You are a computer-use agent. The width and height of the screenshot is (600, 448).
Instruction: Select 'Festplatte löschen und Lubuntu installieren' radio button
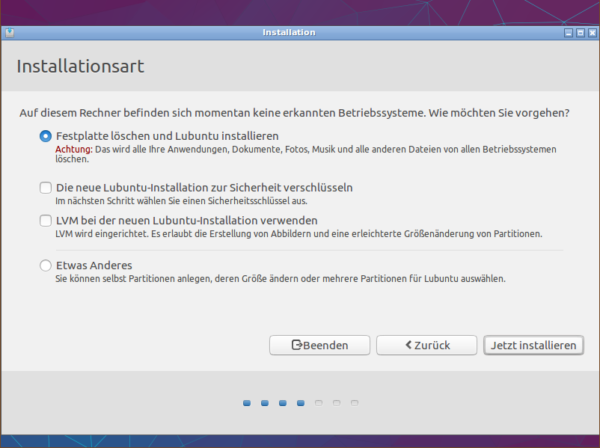pyautogui.click(x=46, y=136)
